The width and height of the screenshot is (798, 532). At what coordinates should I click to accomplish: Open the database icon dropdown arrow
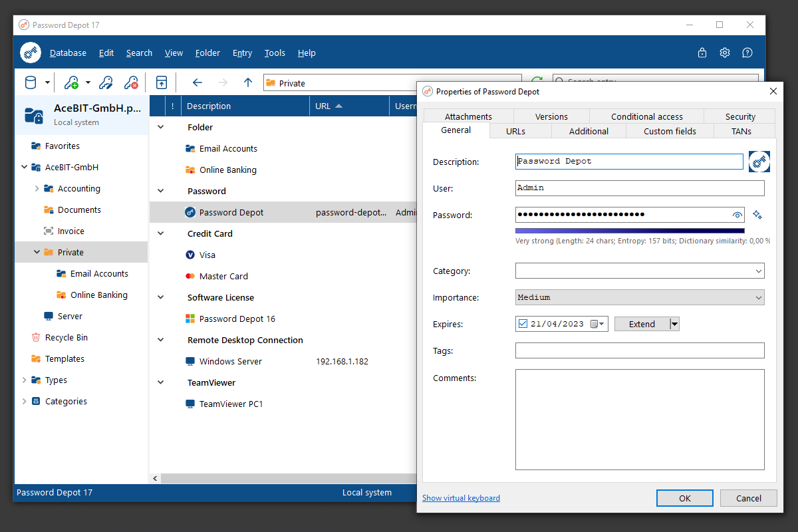click(47, 83)
